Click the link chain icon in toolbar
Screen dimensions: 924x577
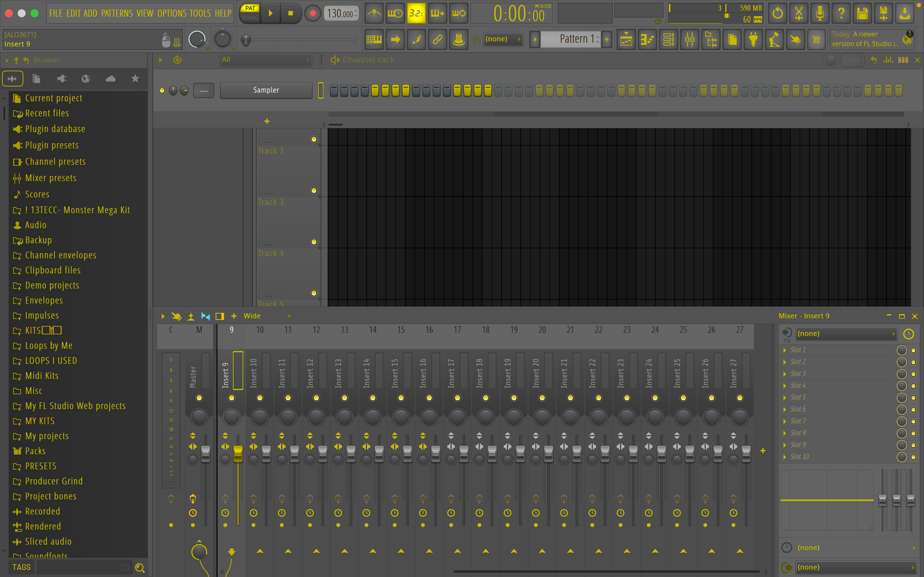pos(437,39)
